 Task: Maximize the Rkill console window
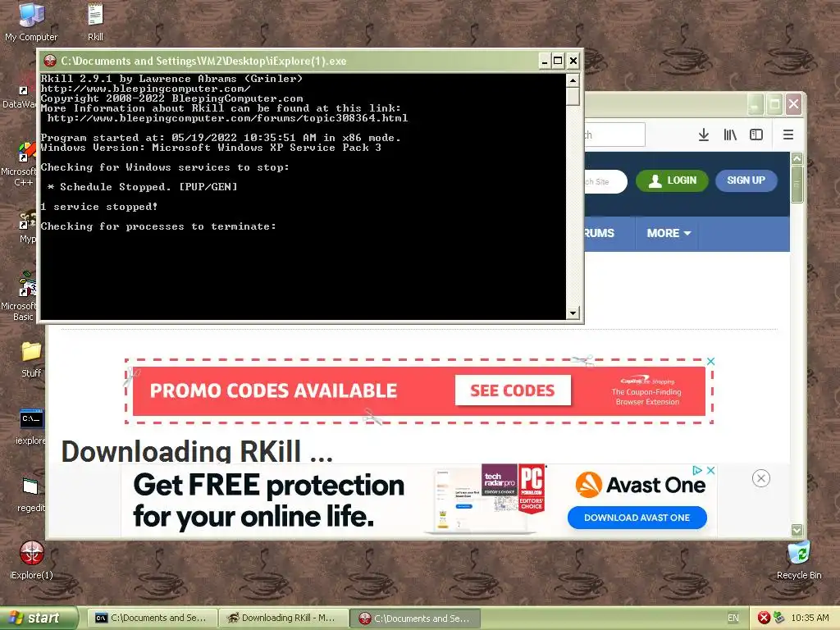[558, 61]
